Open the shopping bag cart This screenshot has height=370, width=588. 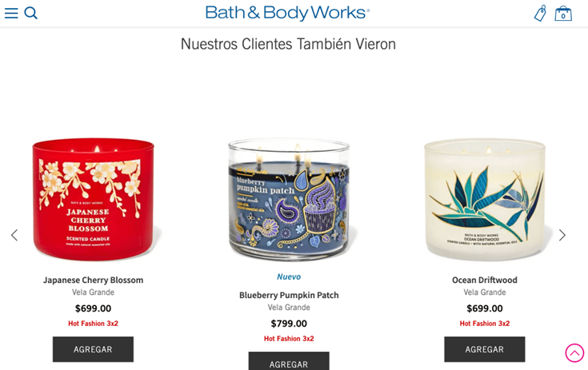[563, 14]
